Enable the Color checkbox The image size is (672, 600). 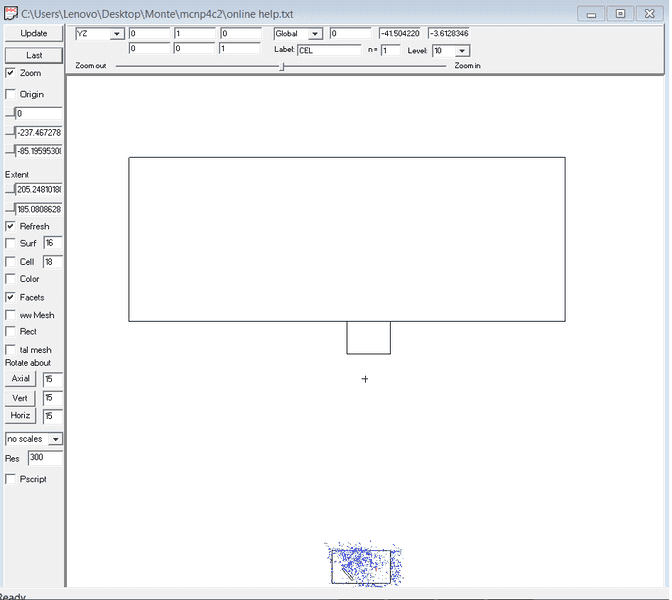11,279
